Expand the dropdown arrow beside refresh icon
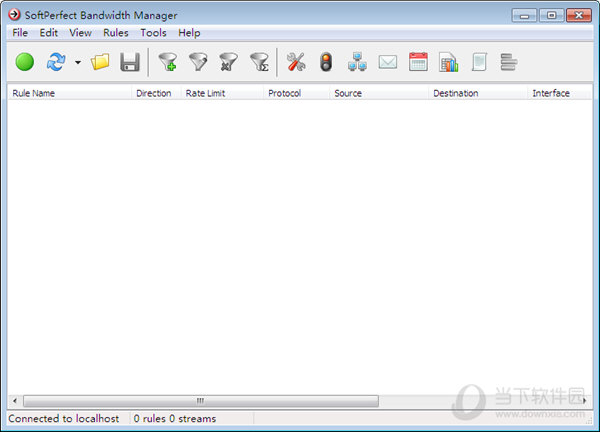Screen dimensions: 600x432 [x=78, y=62]
